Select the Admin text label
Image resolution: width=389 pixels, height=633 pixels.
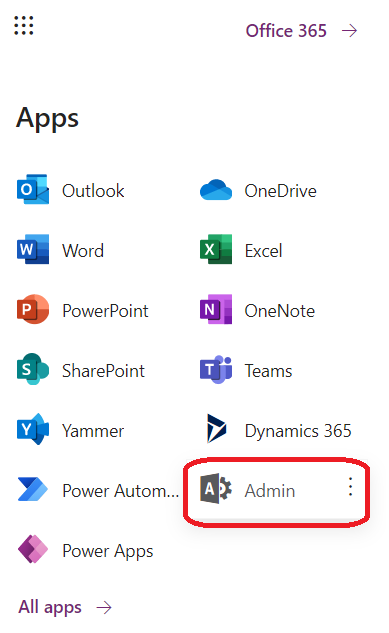click(x=270, y=491)
